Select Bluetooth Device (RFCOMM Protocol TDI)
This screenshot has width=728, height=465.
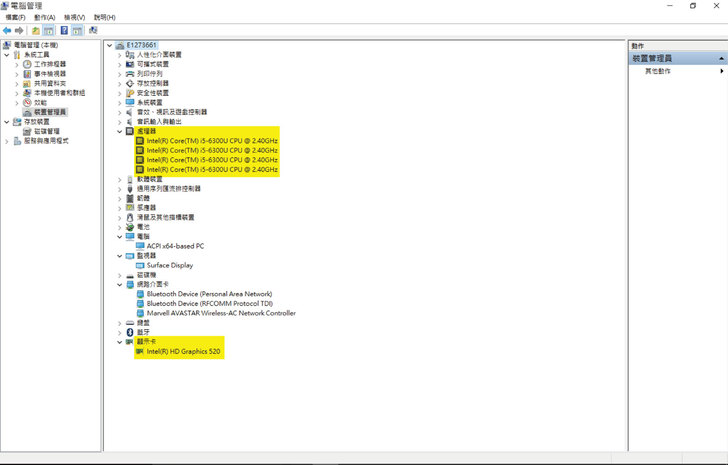(210, 304)
